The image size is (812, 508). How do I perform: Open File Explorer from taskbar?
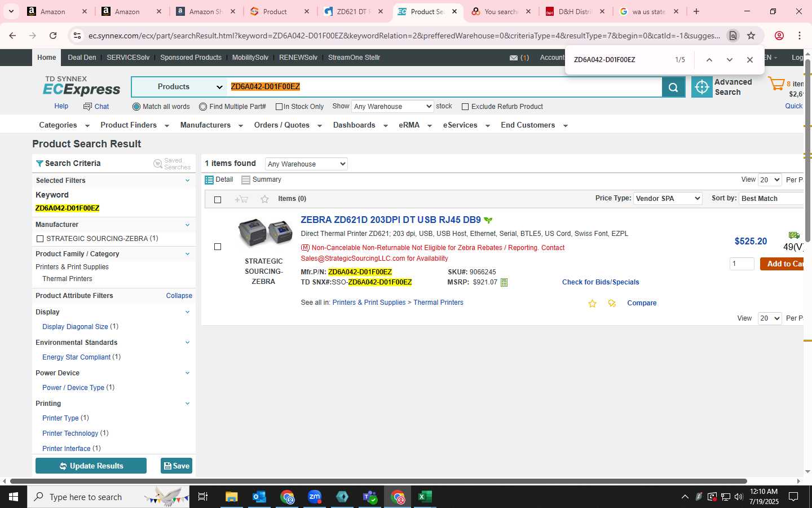tap(231, 497)
